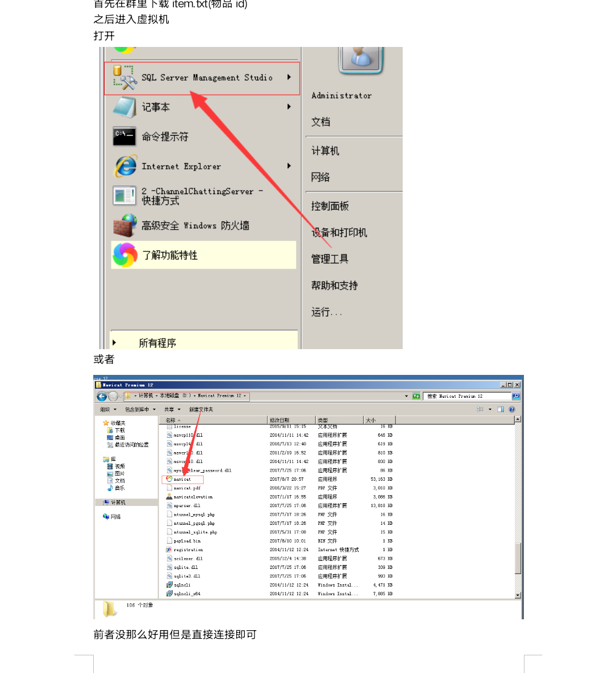Expand the Internet Explorer submenu arrow
Viewport: 596px width, 700px height.
(289, 166)
